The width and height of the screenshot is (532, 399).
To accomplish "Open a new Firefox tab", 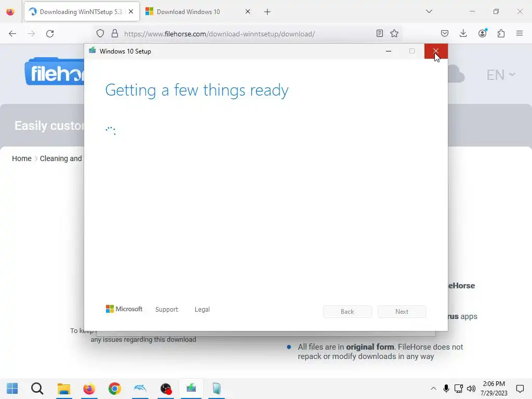I will 268,12.
